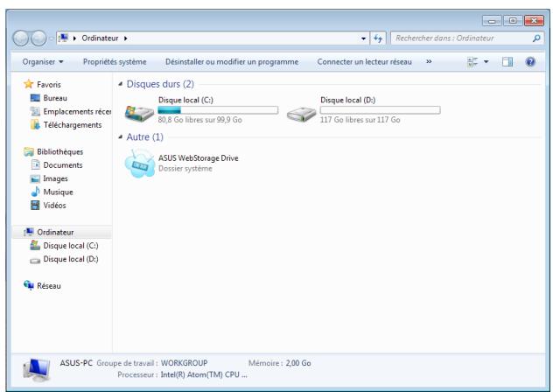Click the Favoris star icon
Viewport: 553px width, 392px height.
coord(29,84)
